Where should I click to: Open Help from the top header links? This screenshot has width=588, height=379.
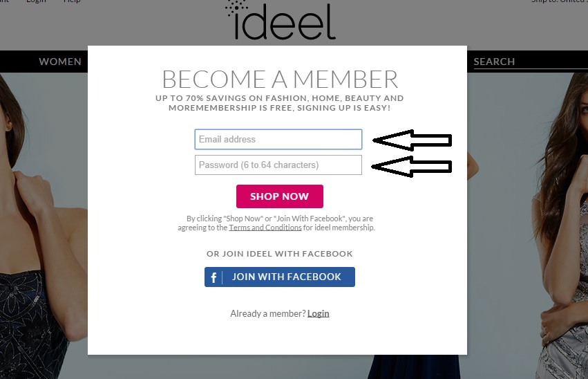pyautogui.click(x=72, y=1)
